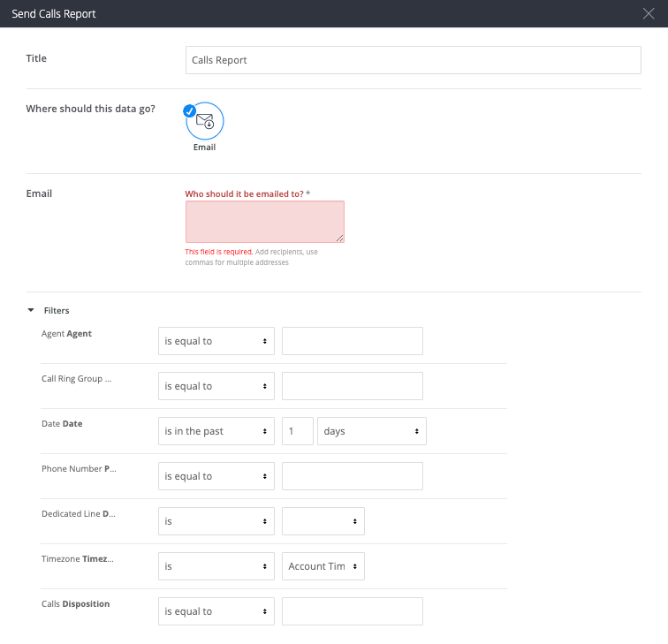This screenshot has height=644, width=668.
Task: Select the Email destination icon
Action: [x=205, y=121]
